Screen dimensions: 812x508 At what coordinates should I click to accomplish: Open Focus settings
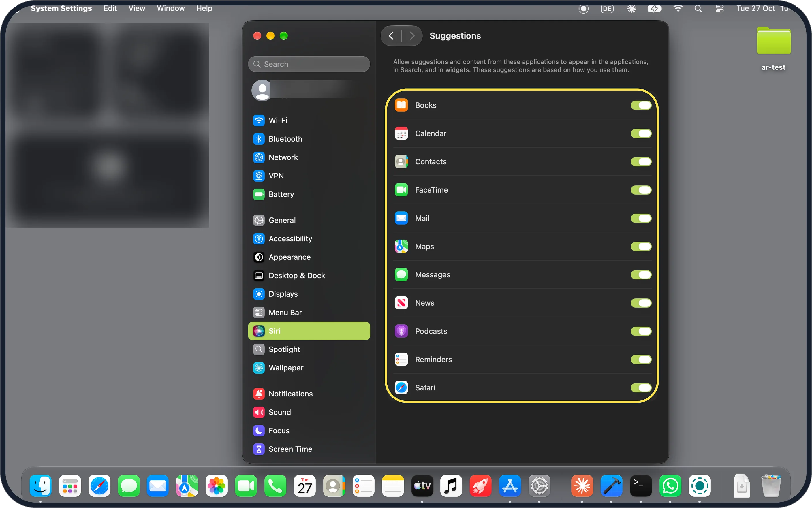coord(309,431)
